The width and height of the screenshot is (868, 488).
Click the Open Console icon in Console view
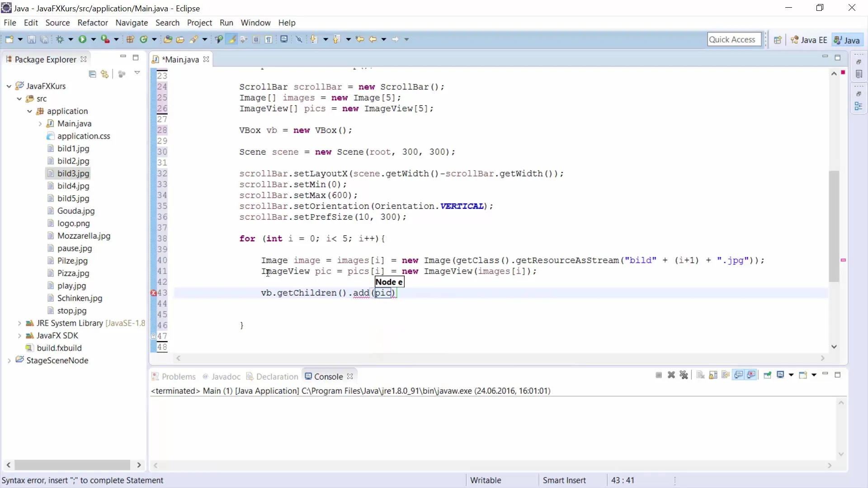[x=803, y=375]
